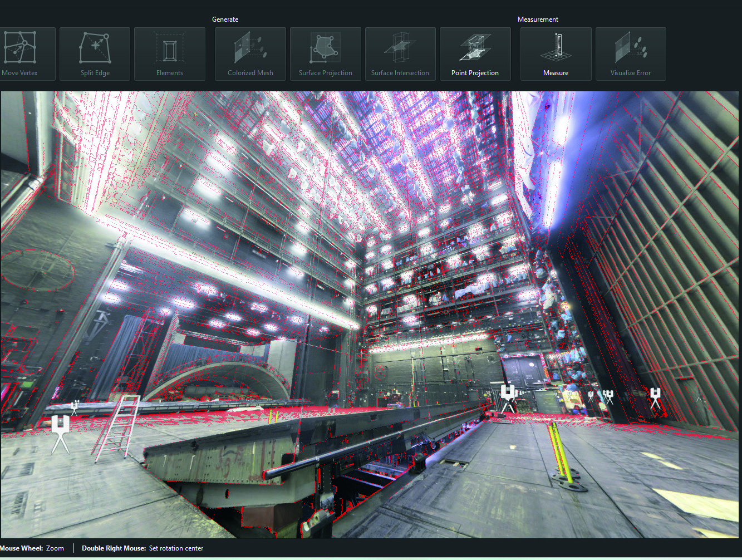Select the Colorized Mesh tool
The image size is (742, 560).
pyautogui.click(x=250, y=54)
